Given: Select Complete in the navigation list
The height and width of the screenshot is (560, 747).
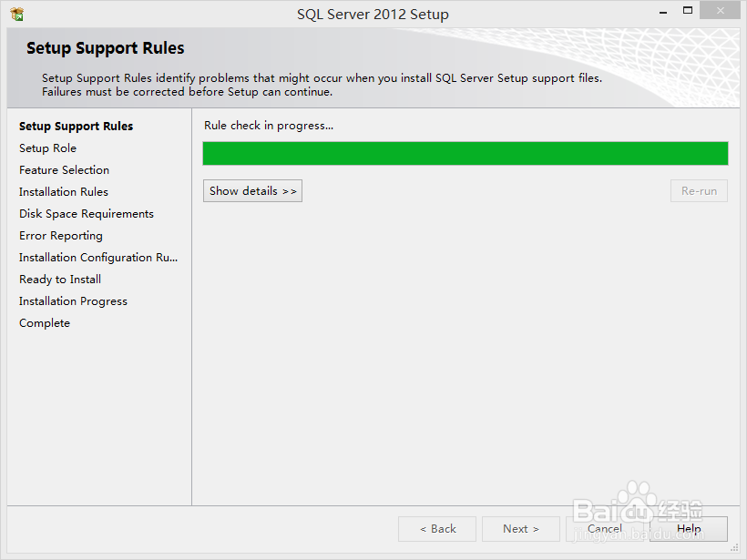Looking at the screenshot, I should [44, 322].
